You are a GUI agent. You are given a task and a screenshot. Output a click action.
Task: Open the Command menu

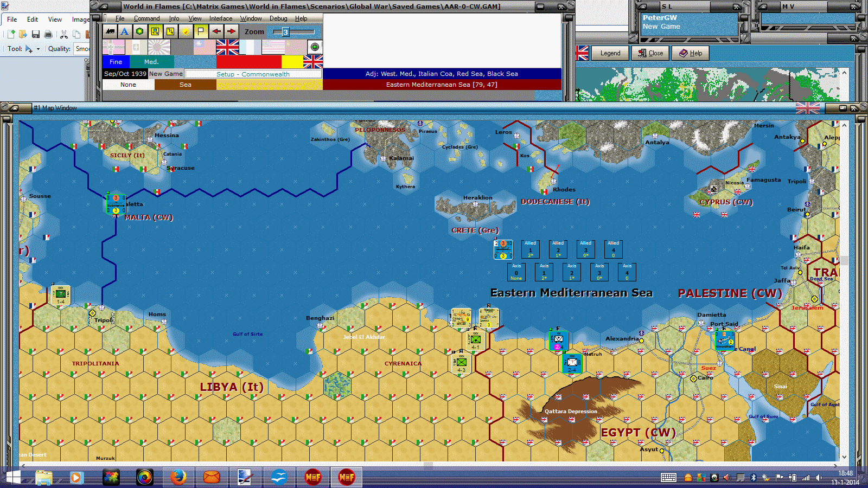[x=146, y=18]
